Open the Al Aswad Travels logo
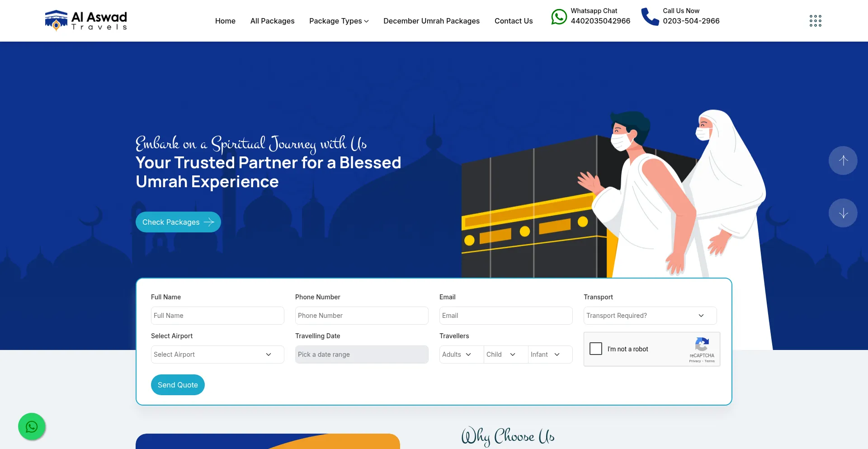 pyautogui.click(x=86, y=20)
